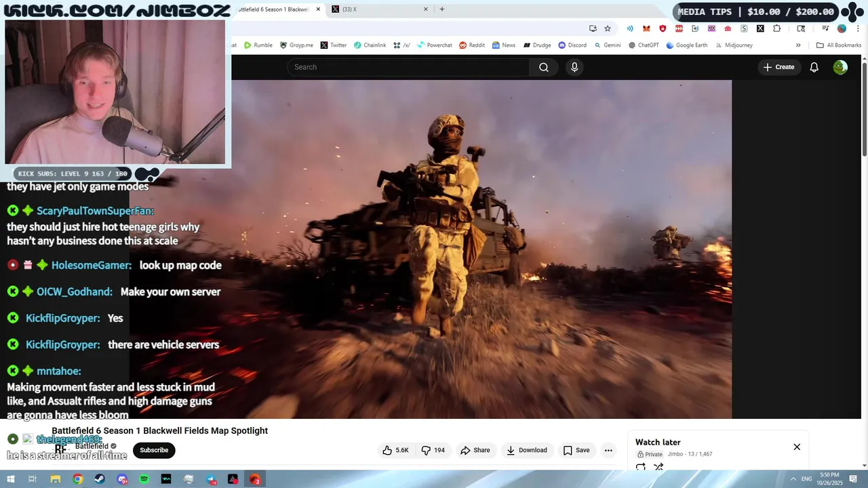Image resolution: width=868 pixels, height=488 pixels.
Task: Open the MetaMask fox extension
Action: pyautogui.click(x=646, y=28)
